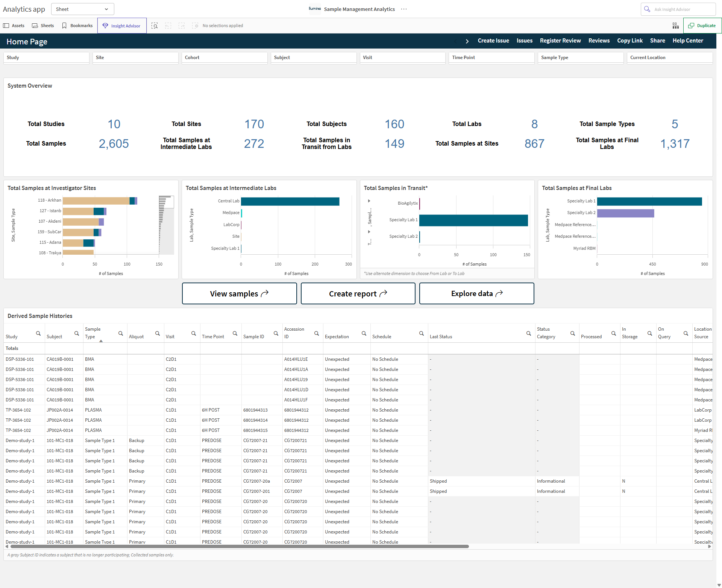Expand the upper dimension arrow in Transit chart
Screen dimensions: 722x588
369,201
